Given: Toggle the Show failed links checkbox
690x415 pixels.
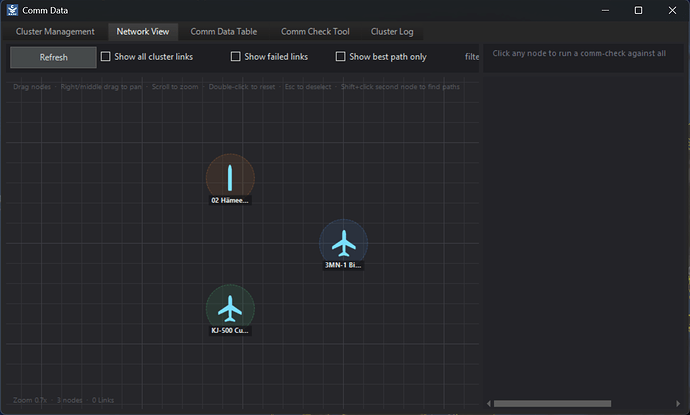Looking at the screenshot, I should point(235,56).
